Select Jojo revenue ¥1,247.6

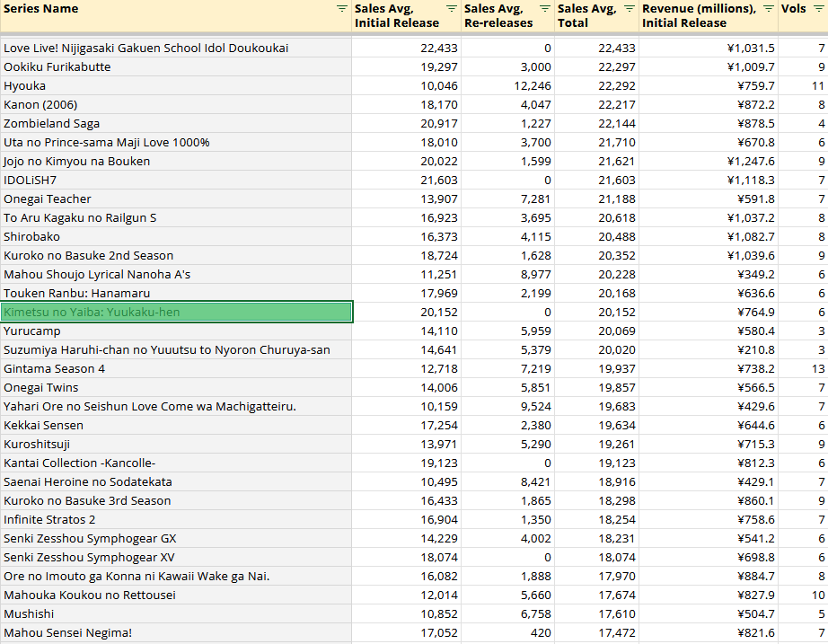(709, 161)
